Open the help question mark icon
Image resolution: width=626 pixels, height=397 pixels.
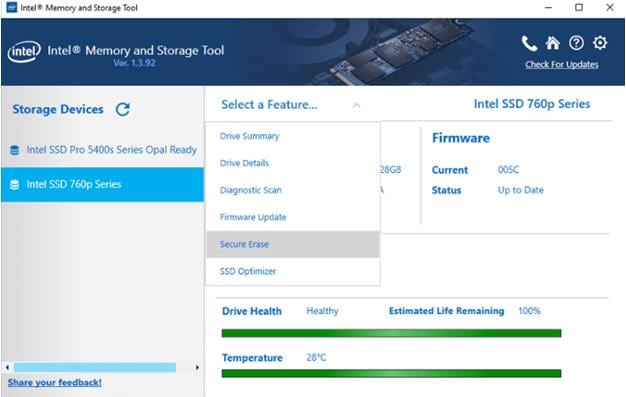coord(576,43)
